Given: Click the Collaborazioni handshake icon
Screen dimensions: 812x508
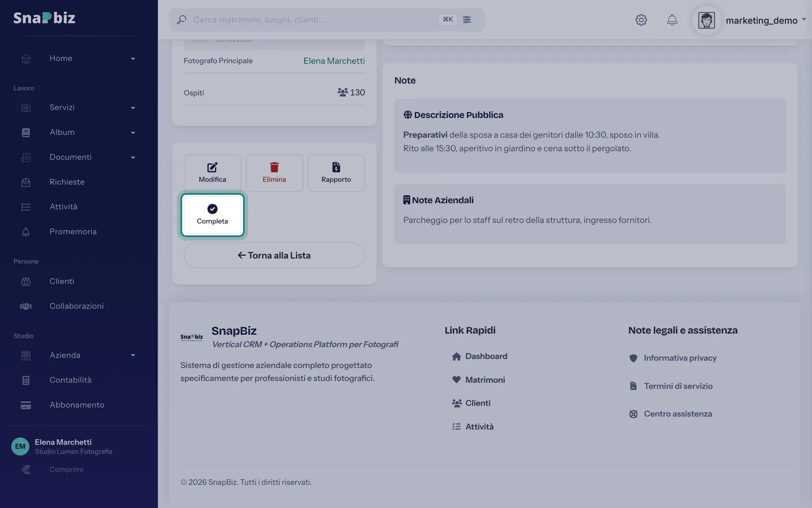Looking at the screenshot, I should pos(26,306).
